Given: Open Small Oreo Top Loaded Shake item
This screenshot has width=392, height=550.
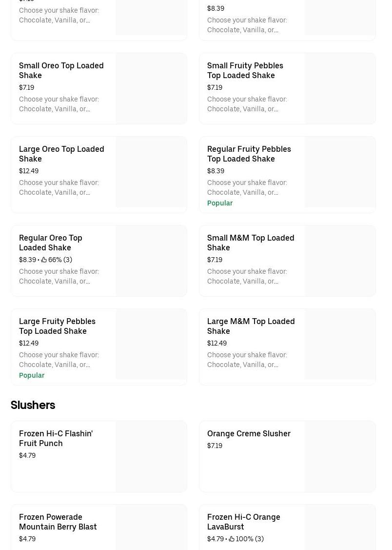Looking at the screenshot, I should [x=99, y=88].
